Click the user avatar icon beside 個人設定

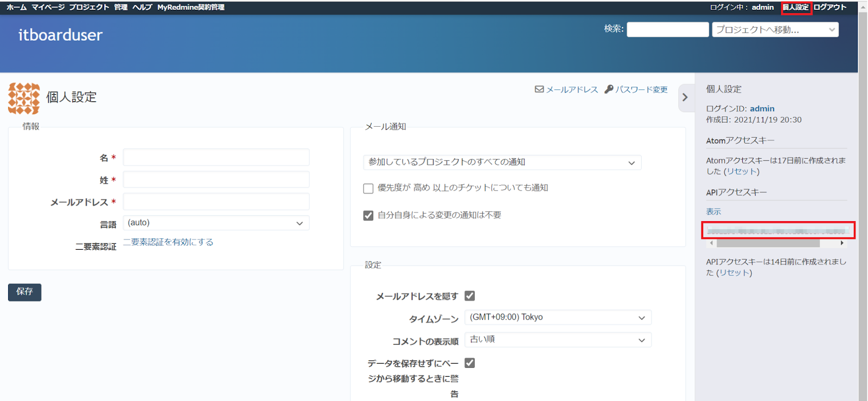coord(24,99)
